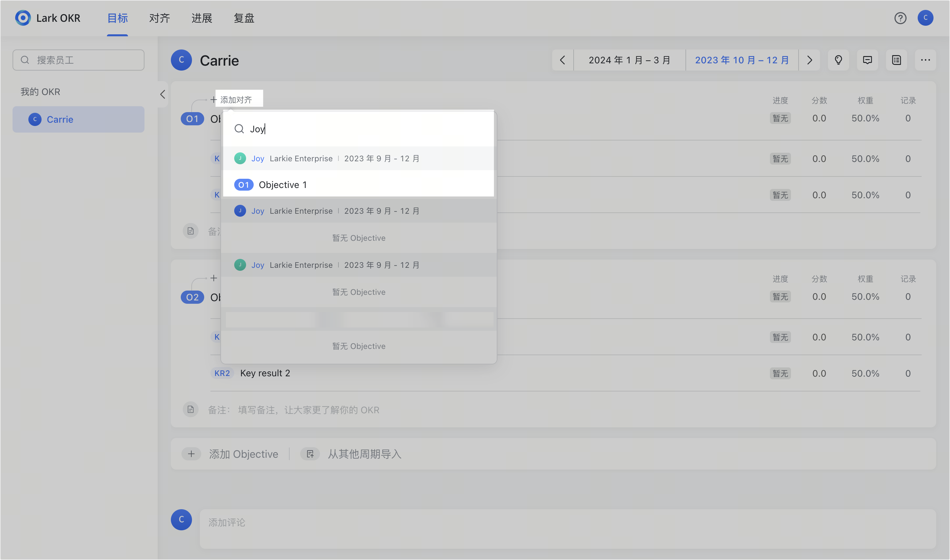Click second Joy result with blue avatar
Viewport: 950px width, 560px height.
(x=359, y=211)
